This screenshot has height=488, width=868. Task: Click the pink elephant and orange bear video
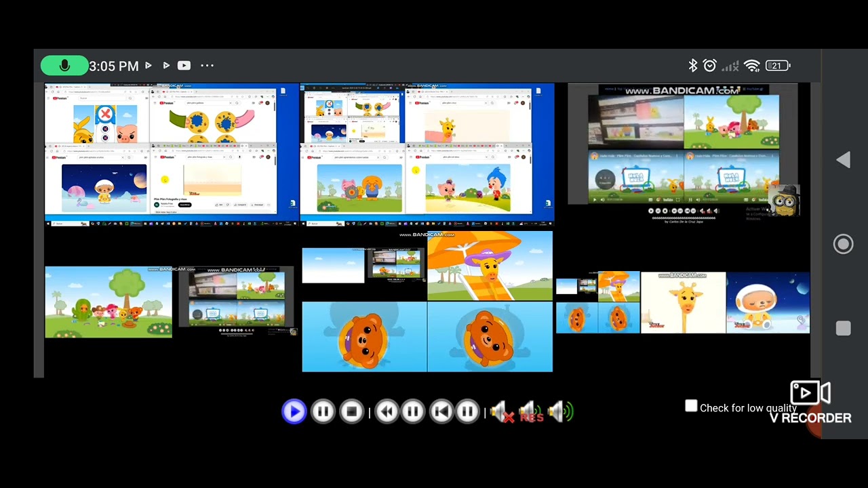click(359, 188)
